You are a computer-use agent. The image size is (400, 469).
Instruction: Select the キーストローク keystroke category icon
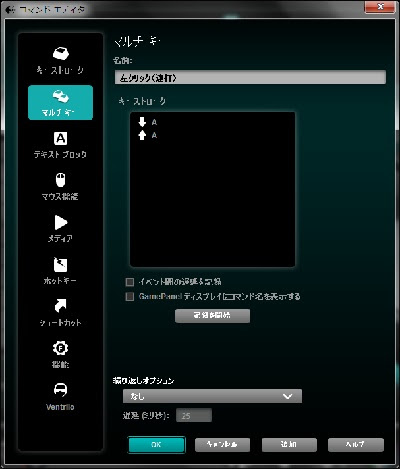60,53
